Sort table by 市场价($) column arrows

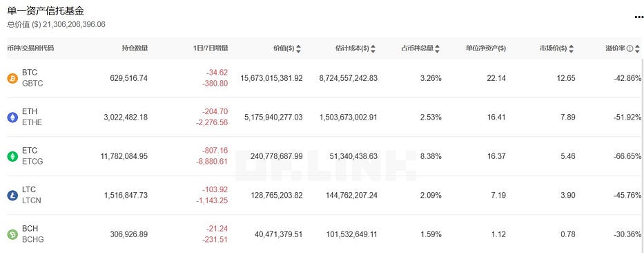[572, 49]
